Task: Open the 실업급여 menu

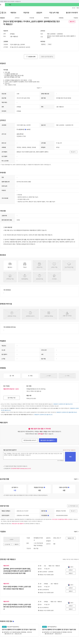Action: (39, 12)
